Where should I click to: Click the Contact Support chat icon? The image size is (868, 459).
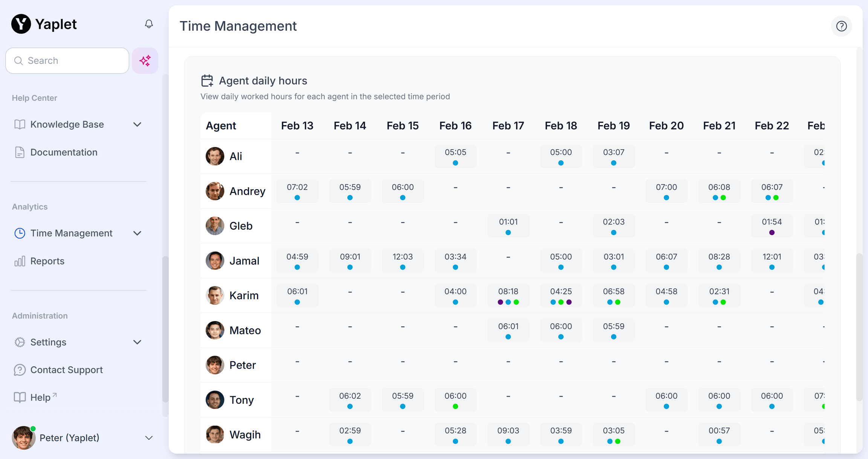coord(20,370)
